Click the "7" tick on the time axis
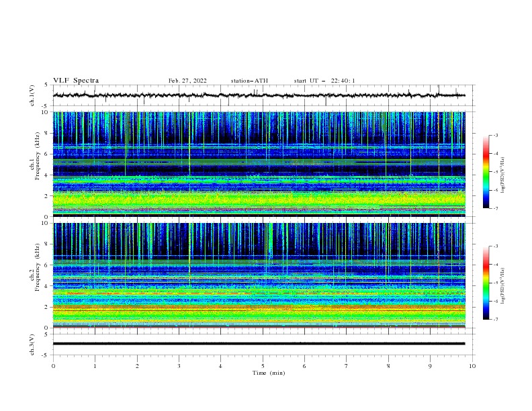Viewport: 532px width, 411px height. [x=347, y=366]
